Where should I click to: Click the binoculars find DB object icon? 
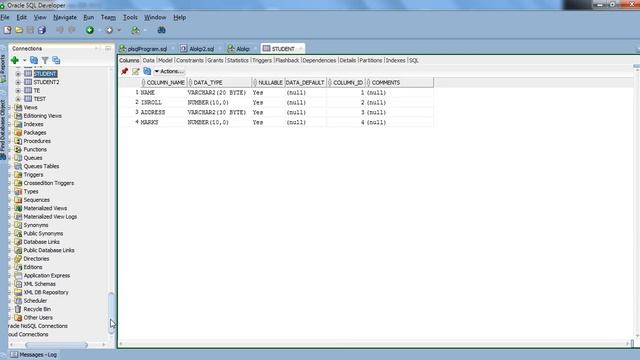[161, 30]
